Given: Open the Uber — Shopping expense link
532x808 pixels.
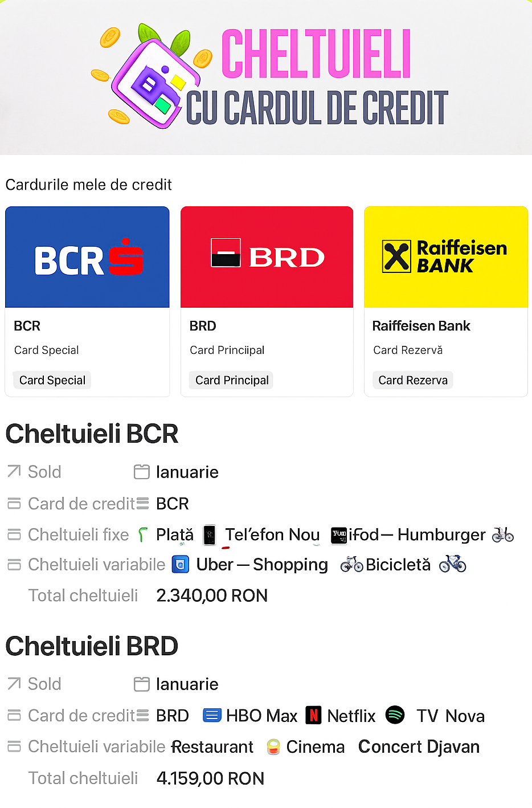Looking at the screenshot, I should (x=262, y=565).
